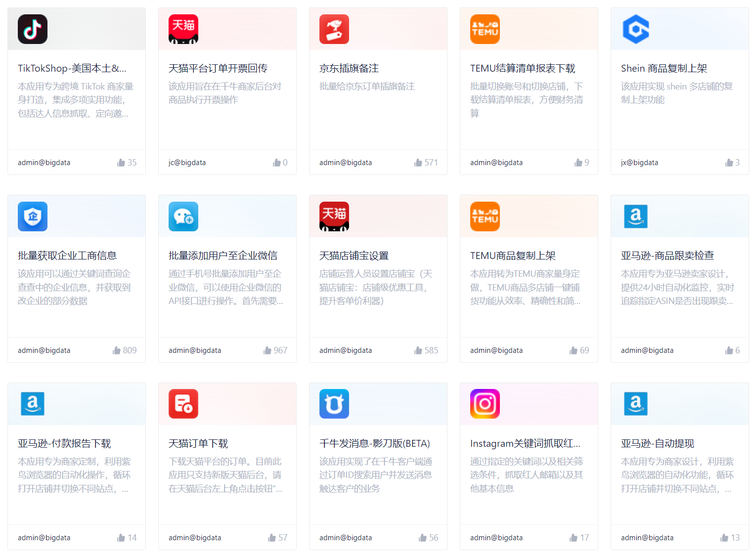Click the description starting 该应用实现了在千牛客户端
This screenshot has height=558, width=756.
(376, 475)
